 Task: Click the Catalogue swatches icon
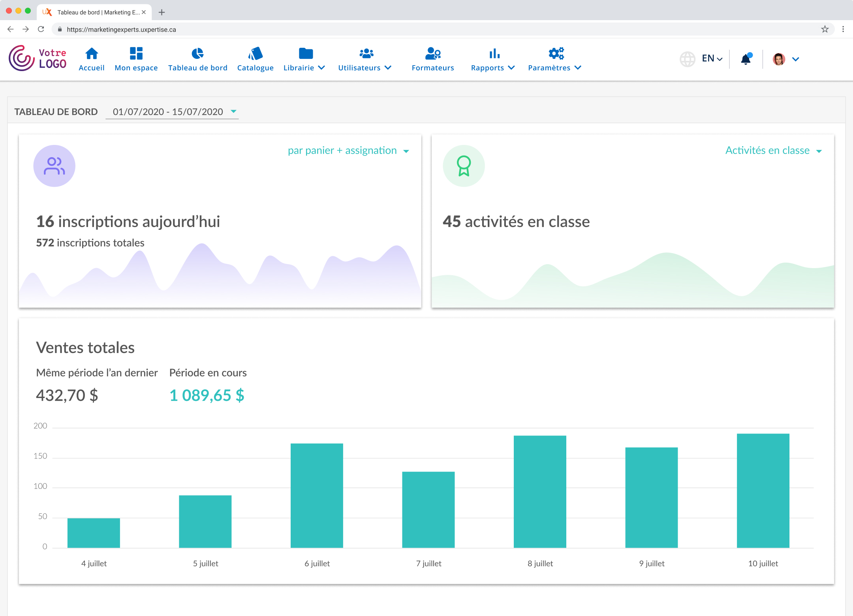(x=256, y=53)
